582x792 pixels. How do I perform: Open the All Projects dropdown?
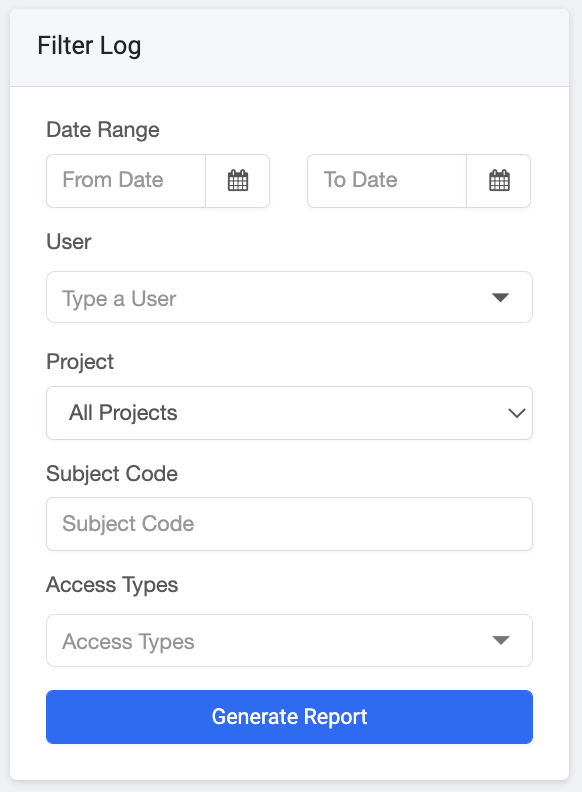pyautogui.click(x=289, y=413)
